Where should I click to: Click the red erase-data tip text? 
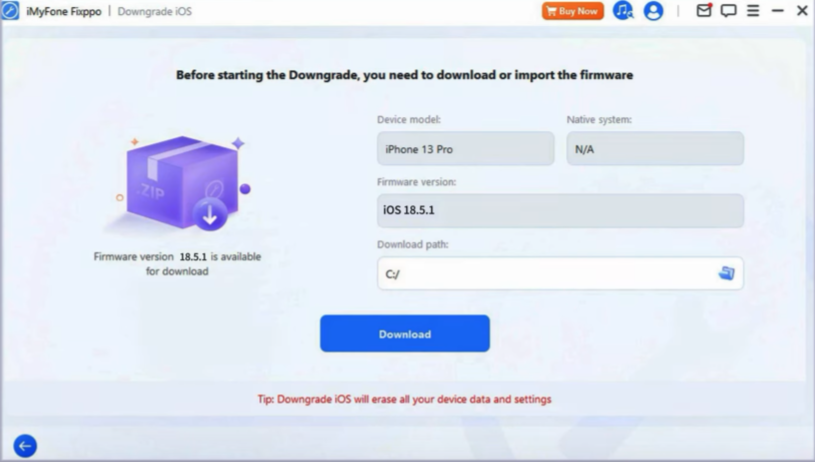[404, 399]
